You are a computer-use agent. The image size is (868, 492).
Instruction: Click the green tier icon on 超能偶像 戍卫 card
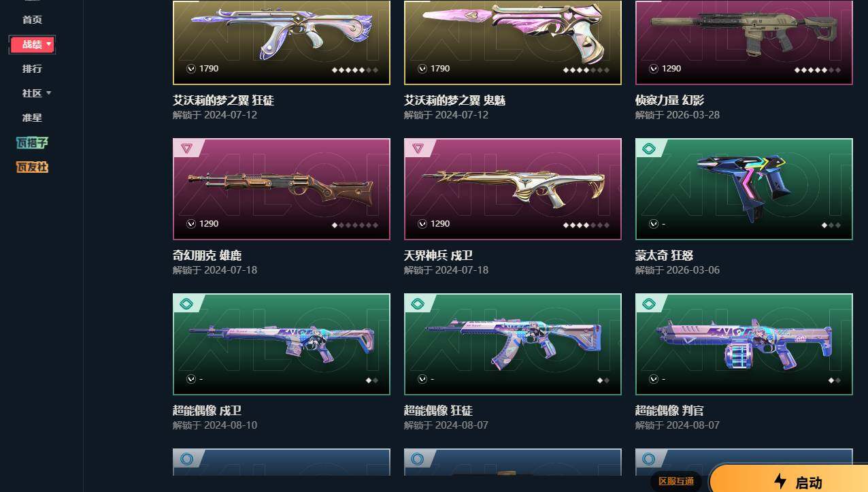point(186,304)
